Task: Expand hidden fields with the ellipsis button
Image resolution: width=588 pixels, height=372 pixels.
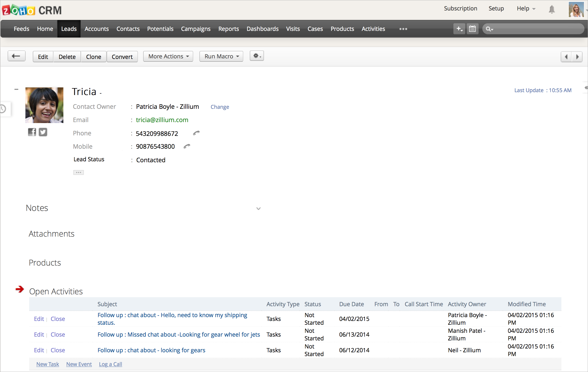Action: (78, 172)
